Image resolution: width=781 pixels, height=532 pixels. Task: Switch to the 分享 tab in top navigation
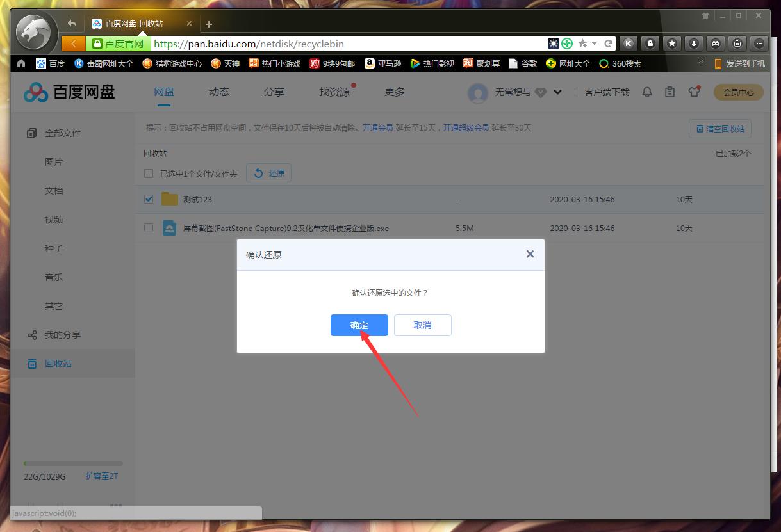pyautogui.click(x=274, y=92)
